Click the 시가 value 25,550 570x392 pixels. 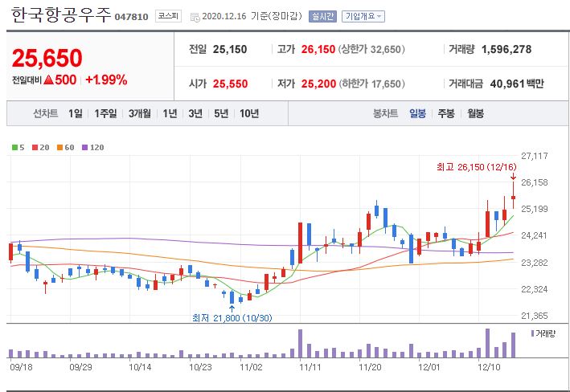coord(230,84)
